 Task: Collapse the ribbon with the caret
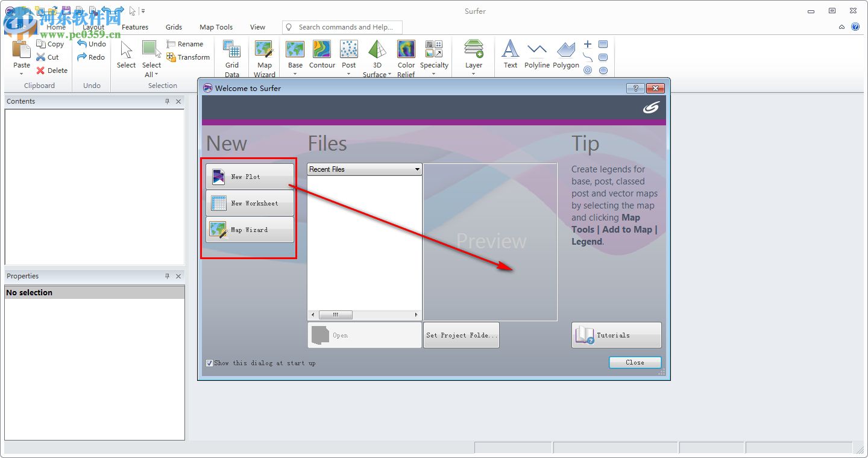(841, 27)
